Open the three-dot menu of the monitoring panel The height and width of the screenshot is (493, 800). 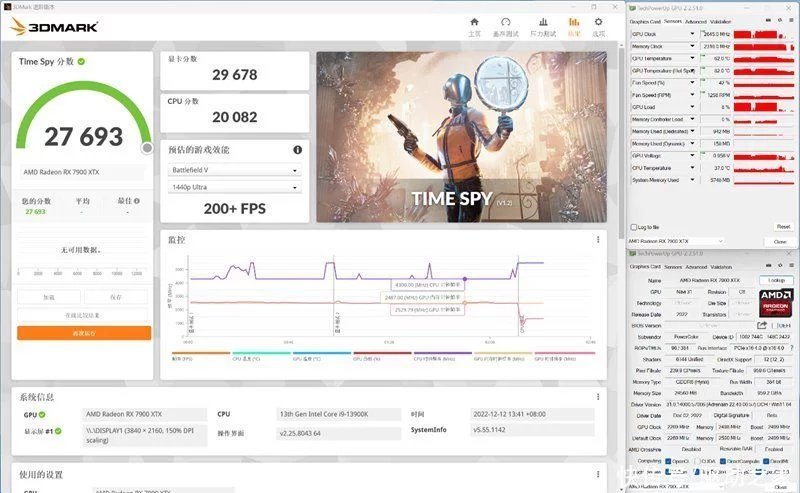tap(598, 239)
